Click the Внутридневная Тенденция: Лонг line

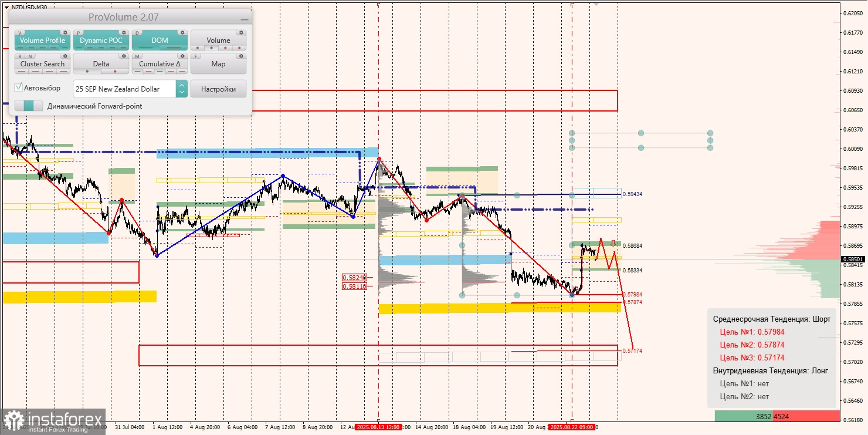point(771,370)
